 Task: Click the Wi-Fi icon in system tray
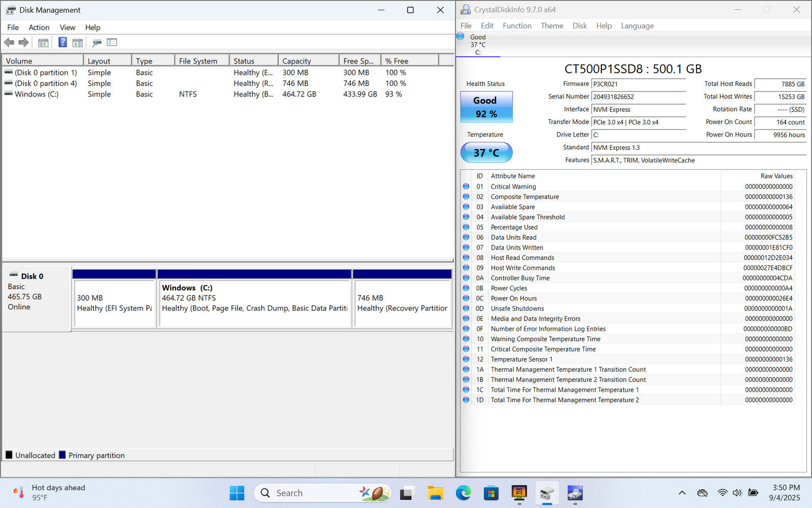click(722, 493)
